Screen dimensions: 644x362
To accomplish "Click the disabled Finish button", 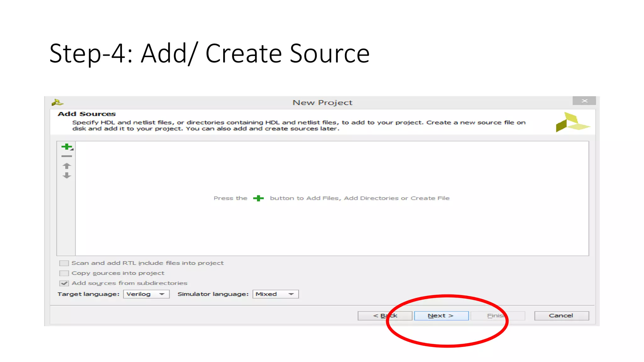I will tap(497, 316).
